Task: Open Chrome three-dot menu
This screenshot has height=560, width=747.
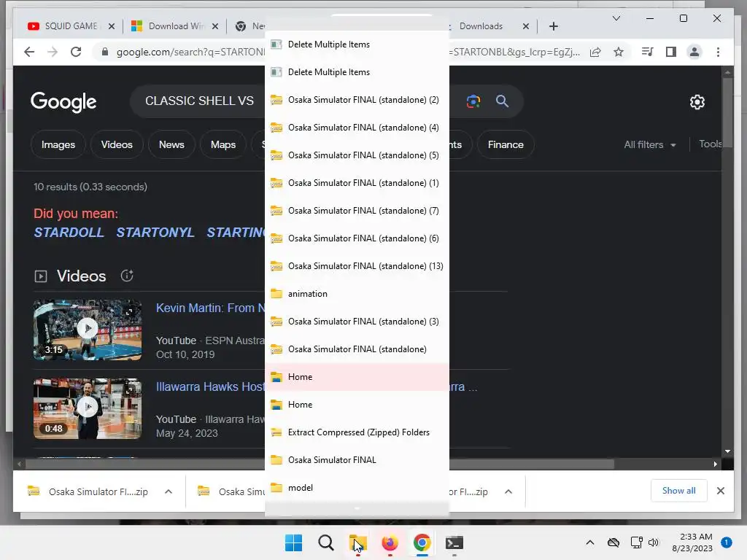Action: coord(718,52)
